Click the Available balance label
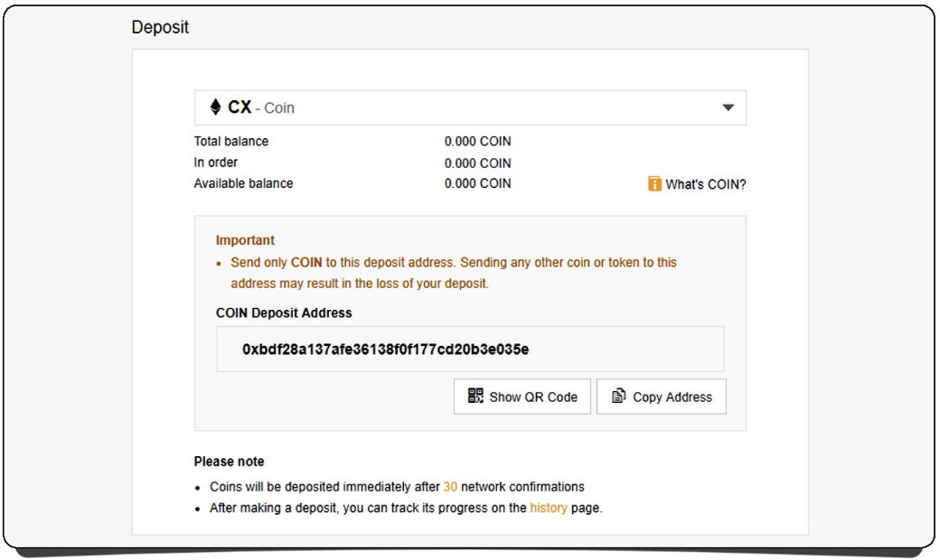The width and height of the screenshot is (940, 560). [x=243, y=183]
